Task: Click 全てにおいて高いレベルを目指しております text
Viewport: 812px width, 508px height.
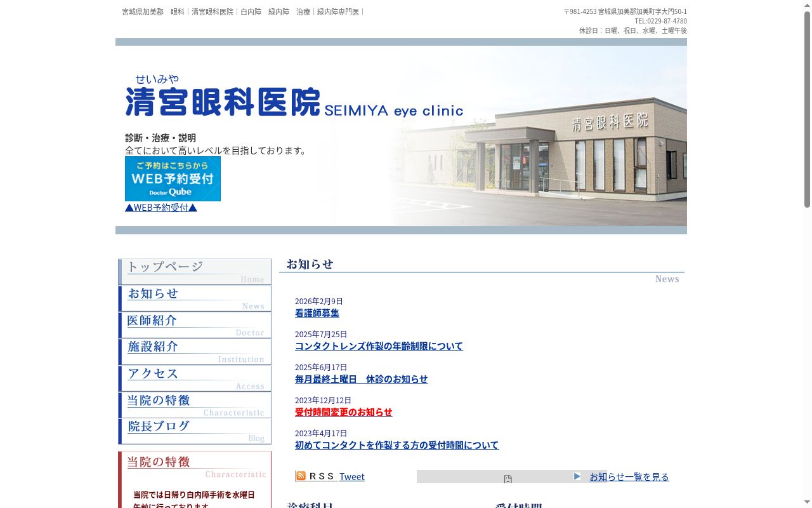Action: tap(216, 150)
